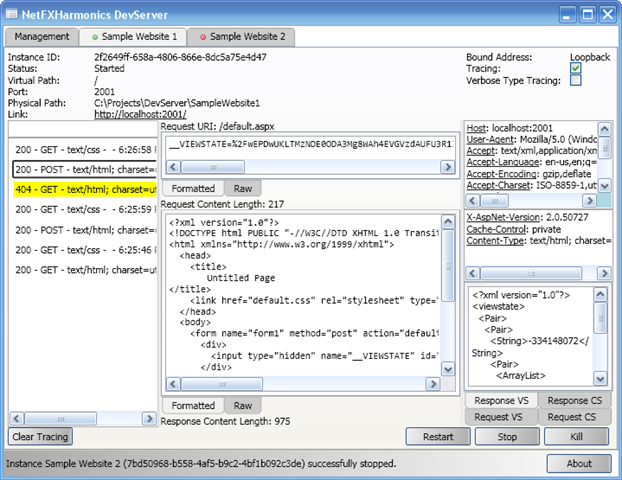Screen dimensions: 622x480
Task: Click the red status dot on Sample Website 2
Action: pyautogui.click(x=203, y=37)
